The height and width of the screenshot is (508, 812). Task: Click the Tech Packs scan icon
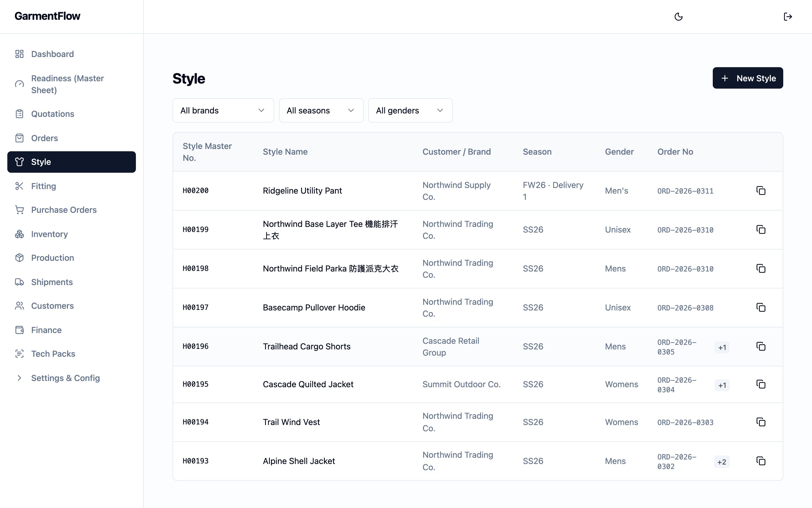(x=19, y=354)
